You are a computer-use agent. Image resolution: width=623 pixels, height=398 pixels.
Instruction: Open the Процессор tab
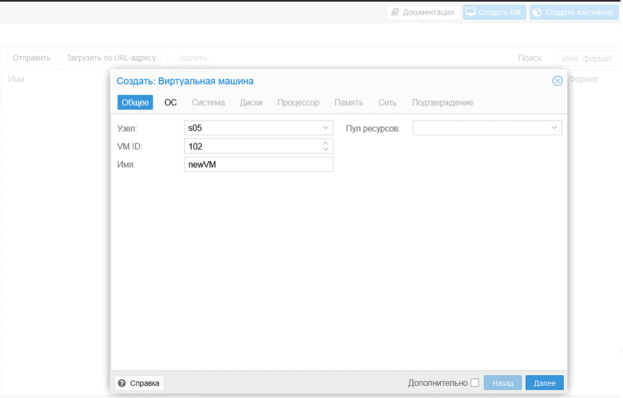click(x=298, y=102)
